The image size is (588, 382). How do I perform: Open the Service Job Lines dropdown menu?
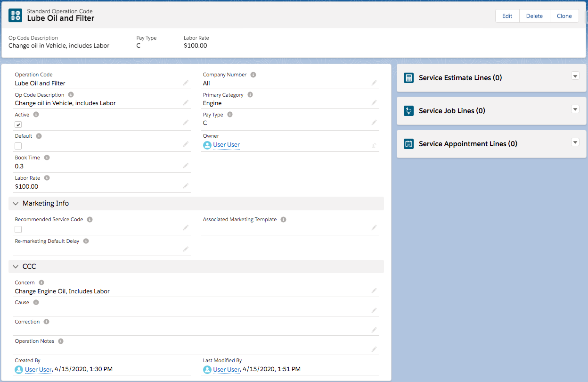click(x=575, y=109)
